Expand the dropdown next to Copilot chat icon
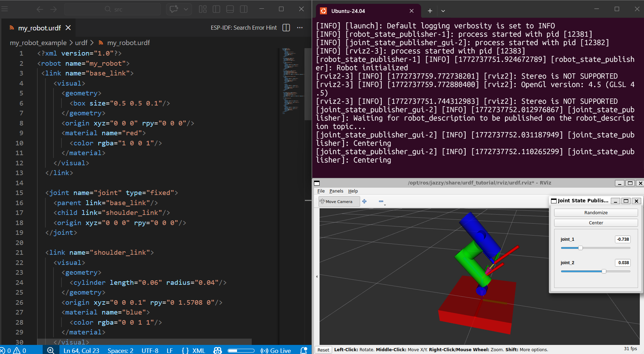The height and width of the screenshot is (354, 644). point(186,9)
